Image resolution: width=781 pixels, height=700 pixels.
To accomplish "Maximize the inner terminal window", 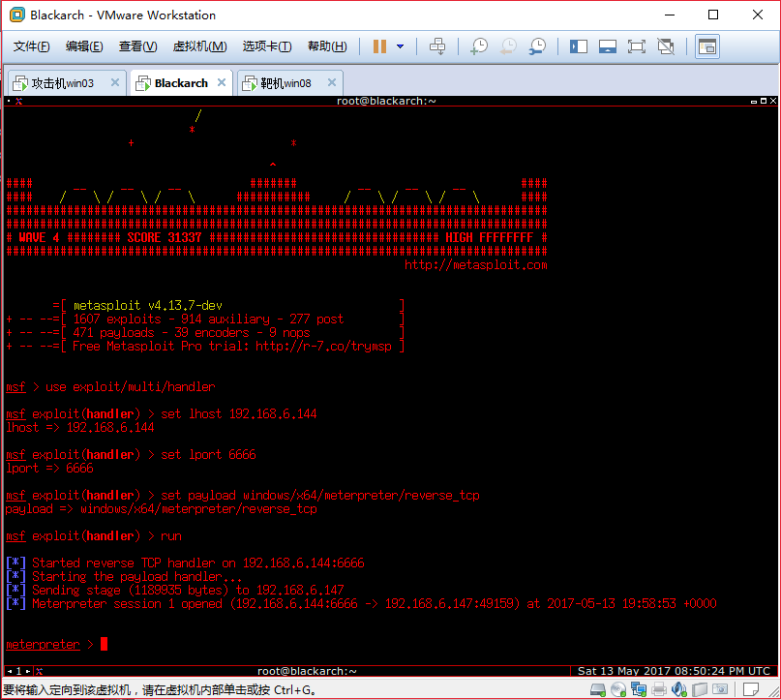I will (x=763, y=101).
